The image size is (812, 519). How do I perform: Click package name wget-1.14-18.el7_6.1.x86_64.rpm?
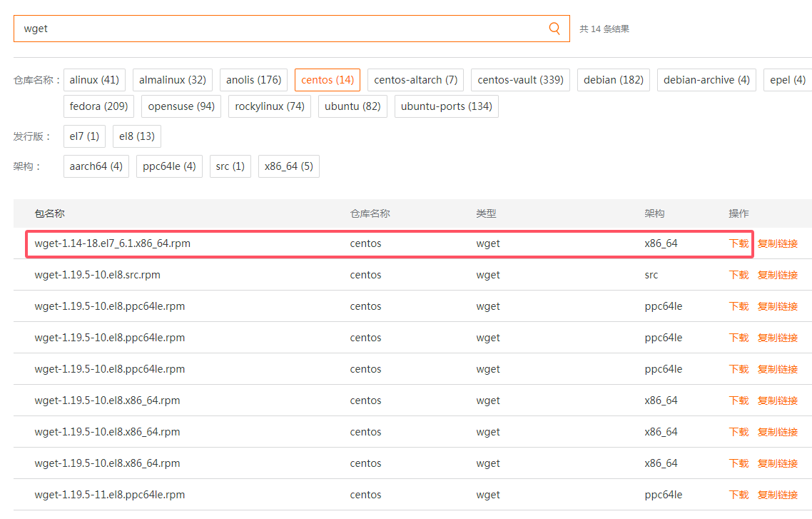coord(112,243)
